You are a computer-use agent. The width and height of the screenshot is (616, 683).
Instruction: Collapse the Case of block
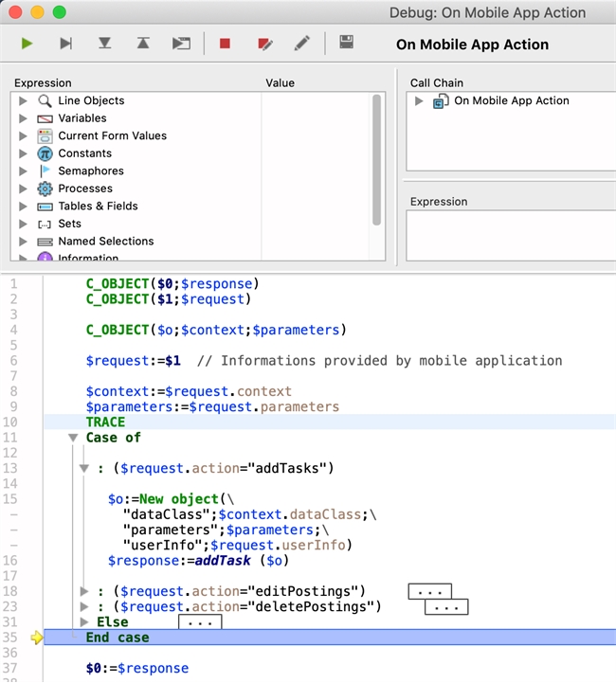73,438
